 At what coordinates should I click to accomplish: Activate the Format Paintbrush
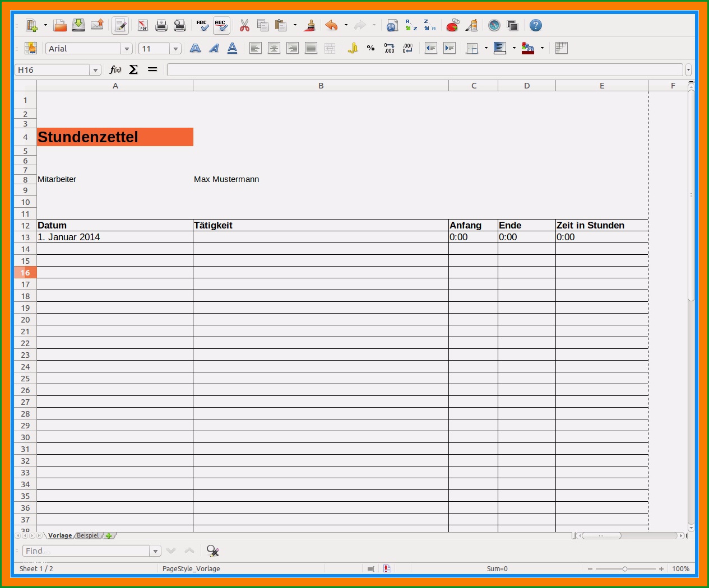coord(309,25)
